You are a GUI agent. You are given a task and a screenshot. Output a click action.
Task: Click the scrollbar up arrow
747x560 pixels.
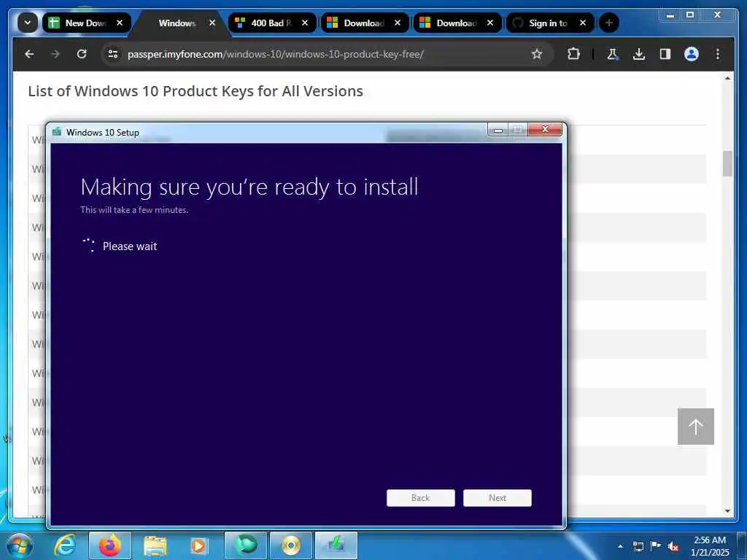pos(727,77)
